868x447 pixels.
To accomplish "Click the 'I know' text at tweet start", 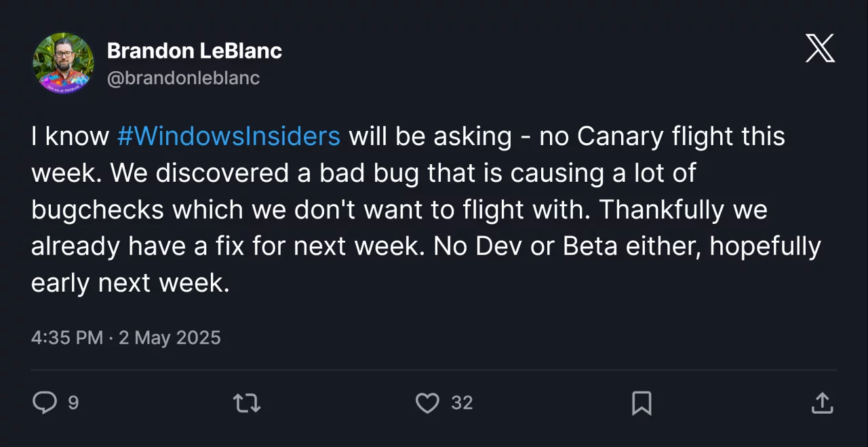I will click(x=71, y=136).
